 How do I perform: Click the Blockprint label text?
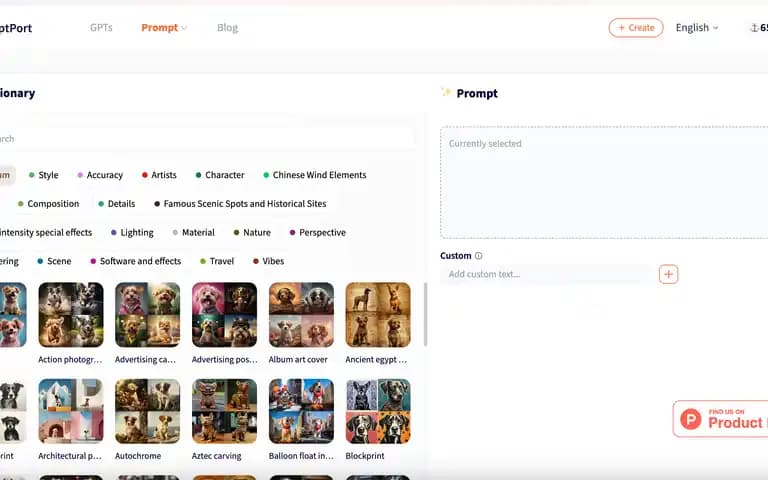tap(365, 456)
